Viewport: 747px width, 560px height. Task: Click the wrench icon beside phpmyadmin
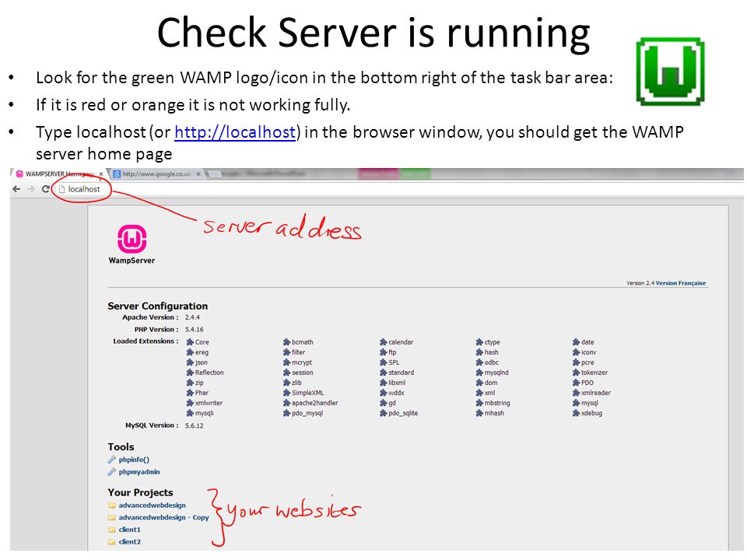(x=111, y=472)
